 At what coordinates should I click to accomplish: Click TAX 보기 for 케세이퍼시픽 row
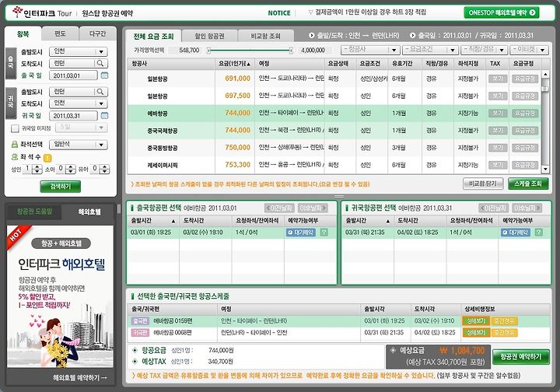498,165
